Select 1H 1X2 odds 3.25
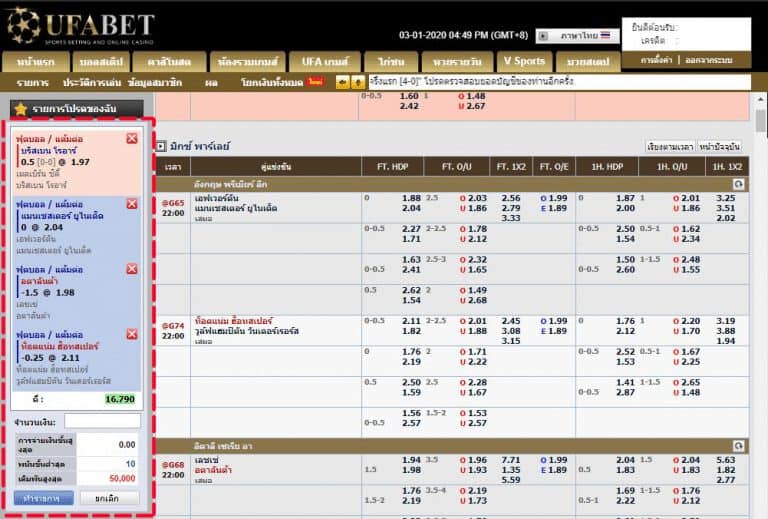 coord(725,198)
